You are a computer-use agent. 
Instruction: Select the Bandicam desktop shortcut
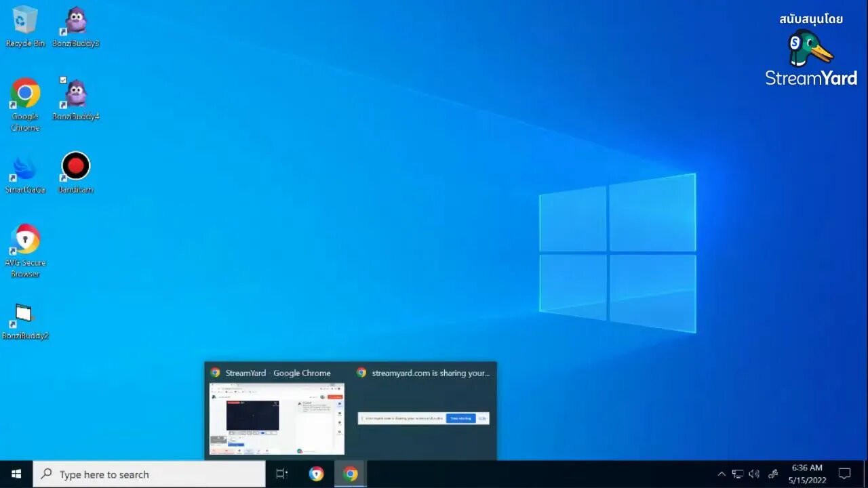pos(76,173)
